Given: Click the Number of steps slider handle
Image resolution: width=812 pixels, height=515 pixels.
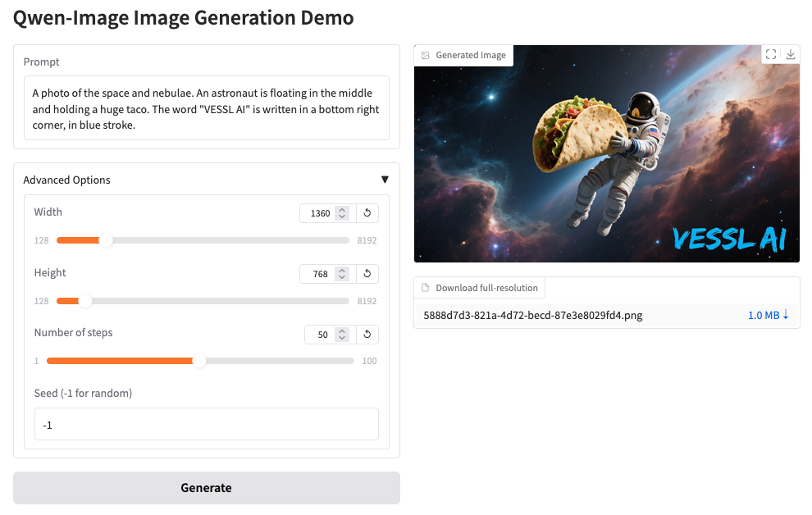Looking at the screenshot, I should click(x=199, y=361).
